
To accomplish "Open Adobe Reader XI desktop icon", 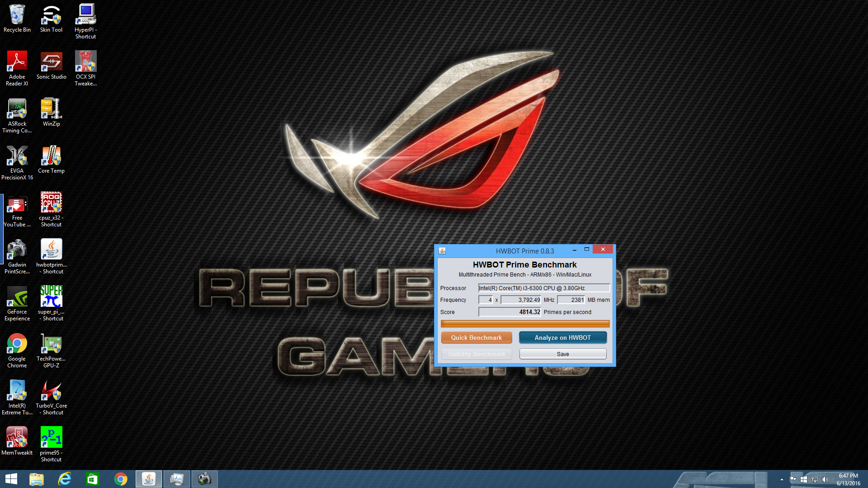I will 17,68.
